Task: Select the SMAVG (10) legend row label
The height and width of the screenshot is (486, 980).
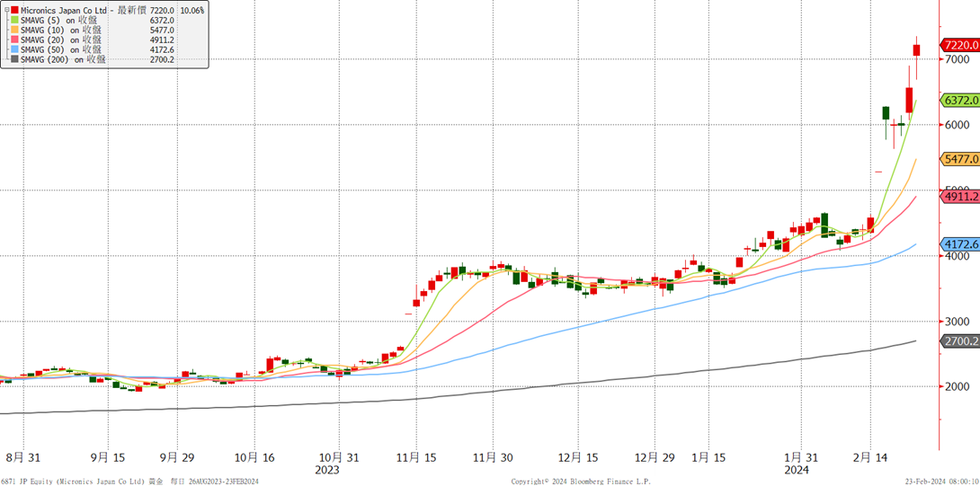Action: (x=61, y=30)
